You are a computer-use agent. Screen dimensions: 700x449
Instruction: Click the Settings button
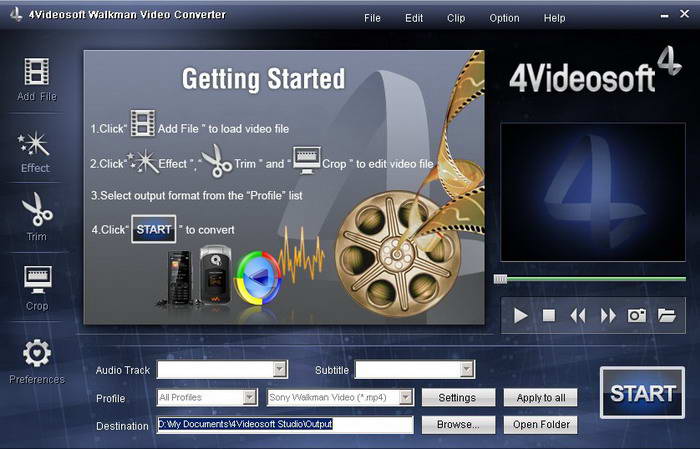[x=458, y=397]
